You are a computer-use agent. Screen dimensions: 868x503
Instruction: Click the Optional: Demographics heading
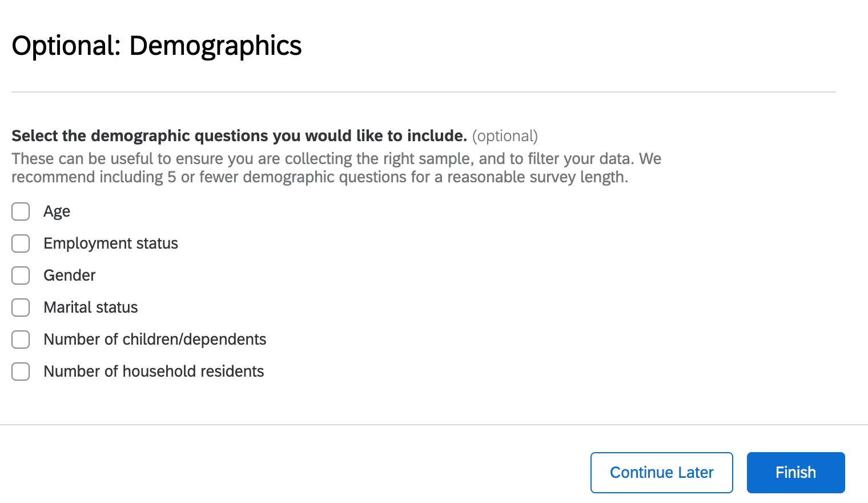click(x=156, y=46)
